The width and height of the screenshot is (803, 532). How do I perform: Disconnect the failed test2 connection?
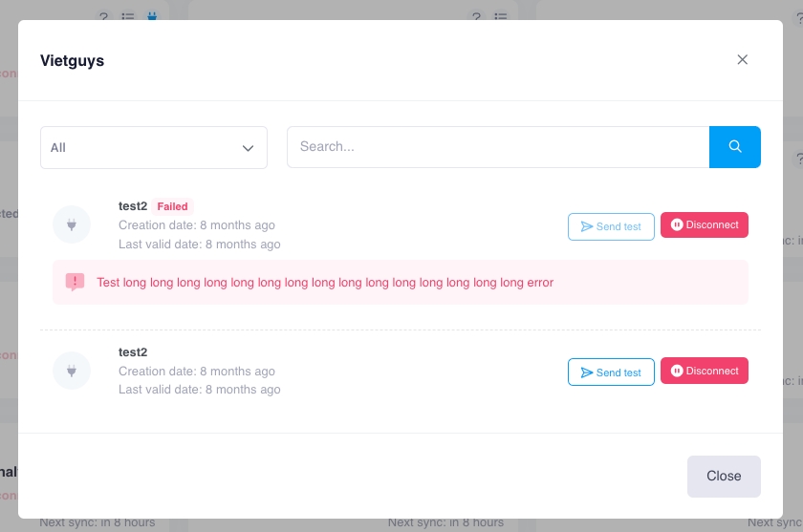coord(704,225)
